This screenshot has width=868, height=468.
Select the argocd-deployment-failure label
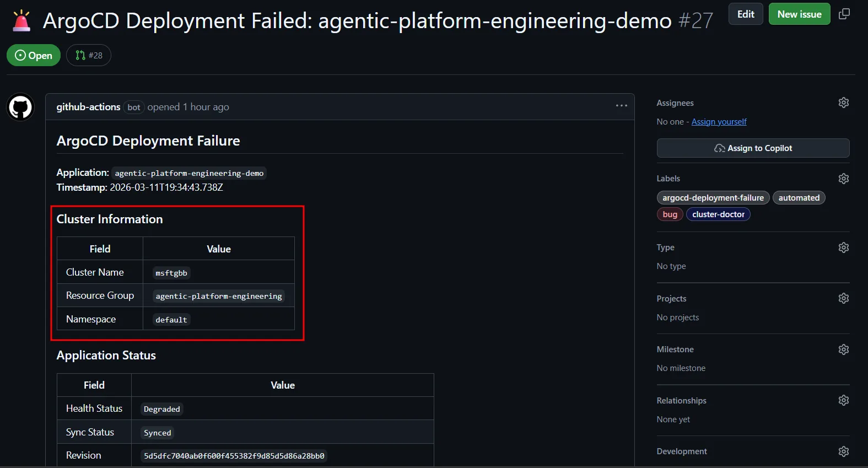(x=713, y=198)
